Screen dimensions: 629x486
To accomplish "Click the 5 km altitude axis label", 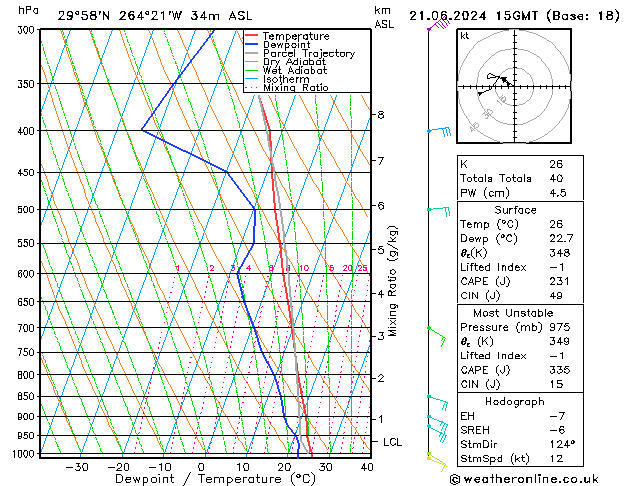I will [x=380, y=250].
